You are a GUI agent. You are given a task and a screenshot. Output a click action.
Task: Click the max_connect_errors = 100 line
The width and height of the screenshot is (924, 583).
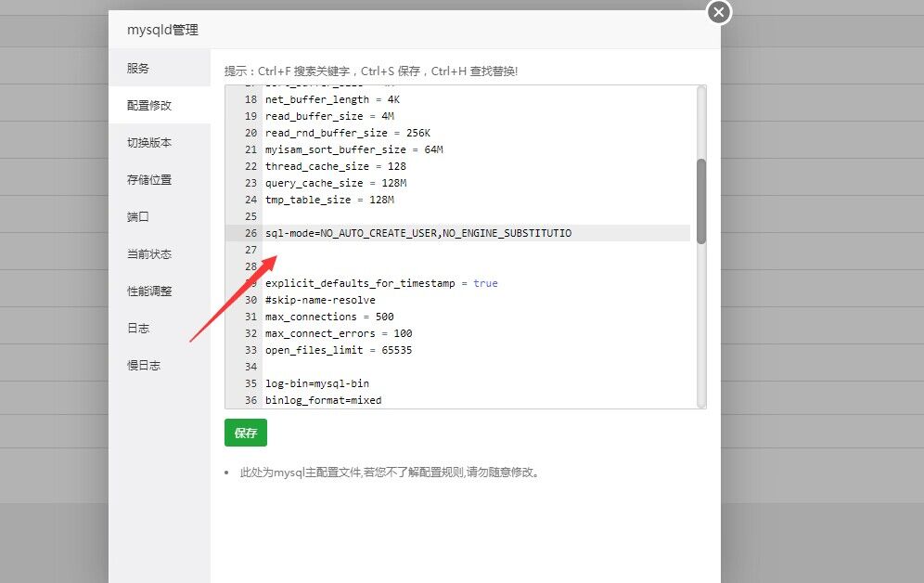click(339, 333)
